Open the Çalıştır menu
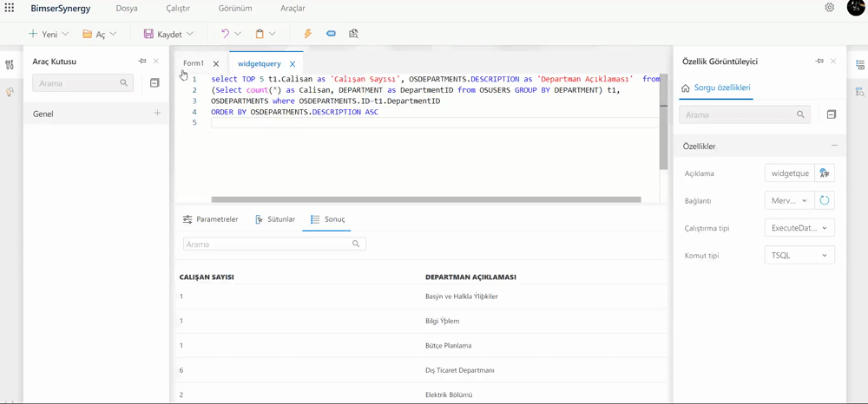 tap(178, 8)
